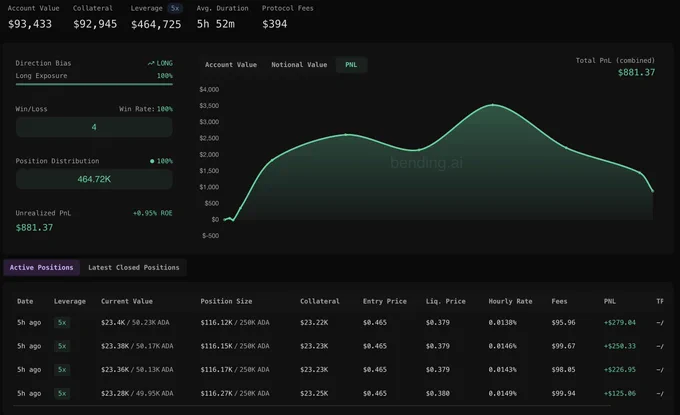The width and height of the screenshot is (680, 415).
Task: Click the Liq. Price column header
Action: (445, 301)
